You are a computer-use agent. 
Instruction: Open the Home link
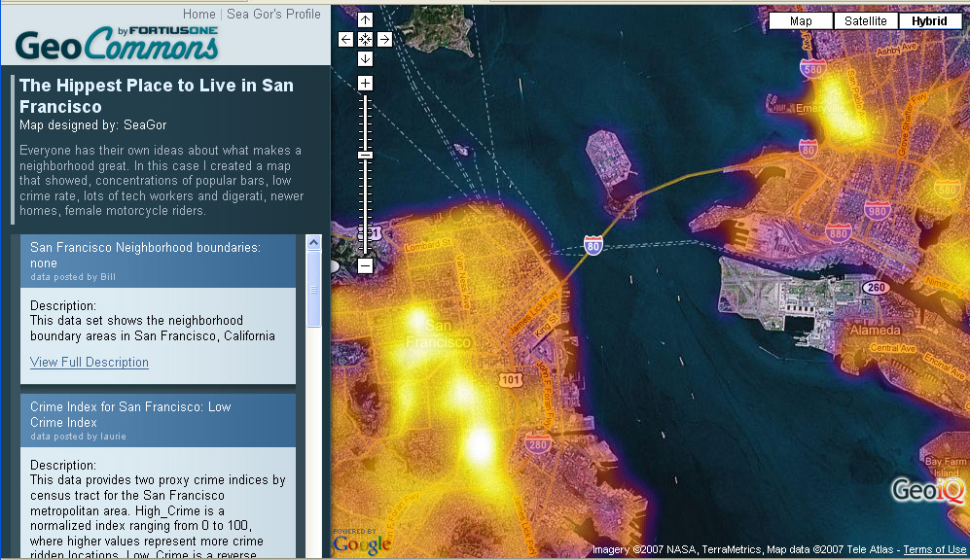click(199, 14)
